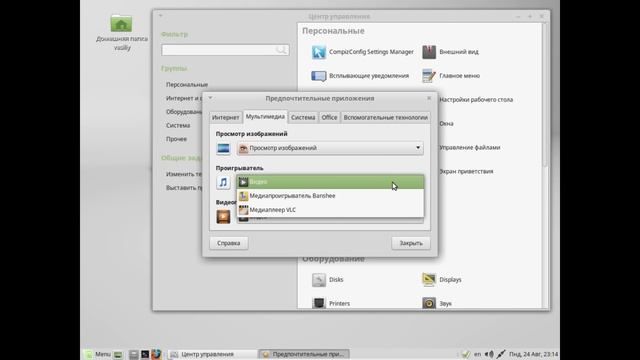Open Просмотр изображений dropdown
This screenshot has width=640, height=360.
[x=330, y=148]
